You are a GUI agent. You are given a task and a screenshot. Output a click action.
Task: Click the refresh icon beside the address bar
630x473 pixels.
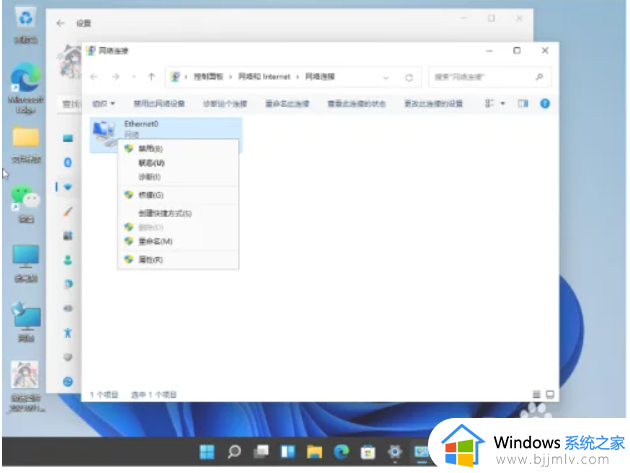409,77
